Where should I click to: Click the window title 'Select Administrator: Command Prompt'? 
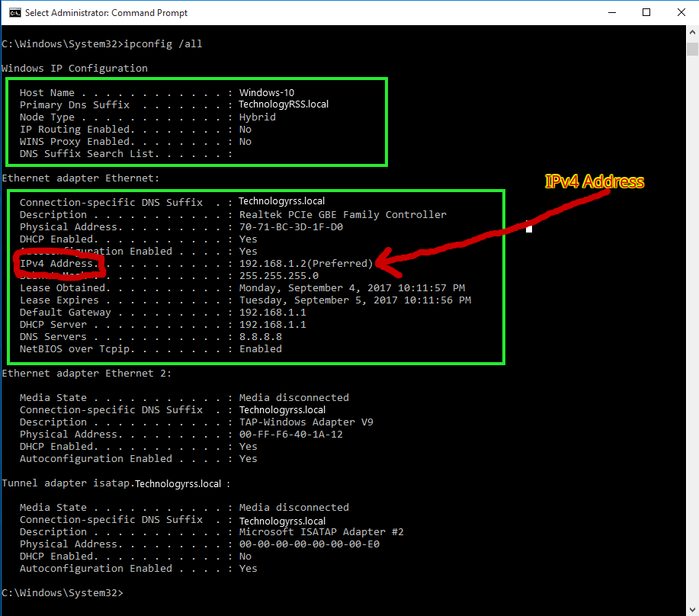[106, 13]
